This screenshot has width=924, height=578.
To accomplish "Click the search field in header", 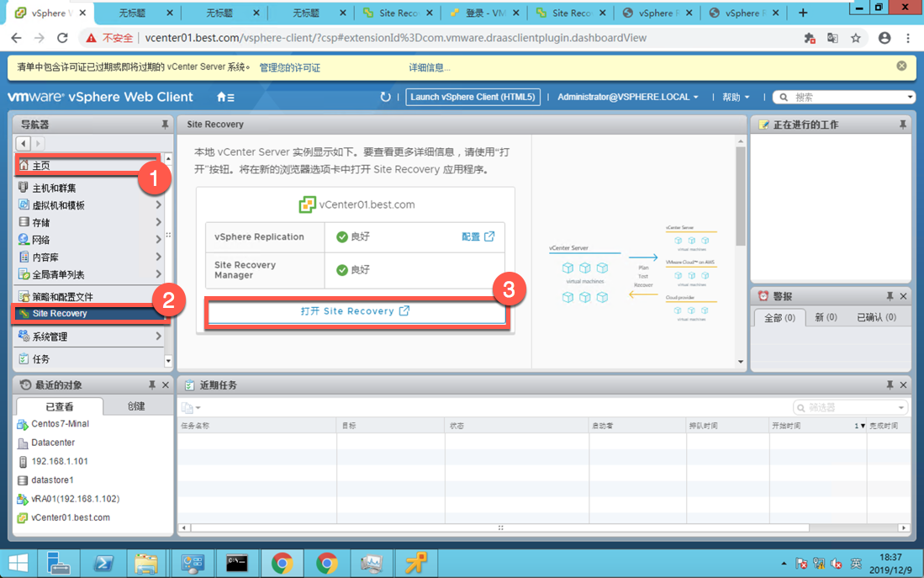I will (x=842, y=97).
